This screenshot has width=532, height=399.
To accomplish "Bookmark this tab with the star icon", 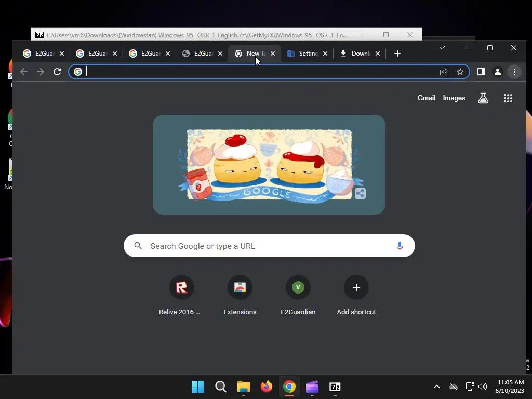I will 460,72.
